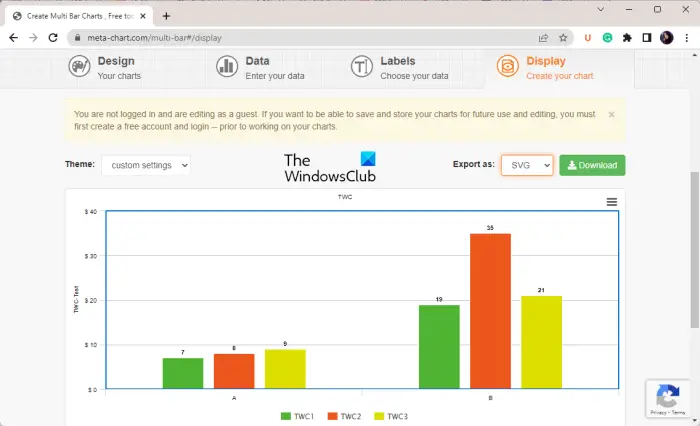The image size is (700, 426).
Task: Bookmark this page with the star icon
Action: 563,38
